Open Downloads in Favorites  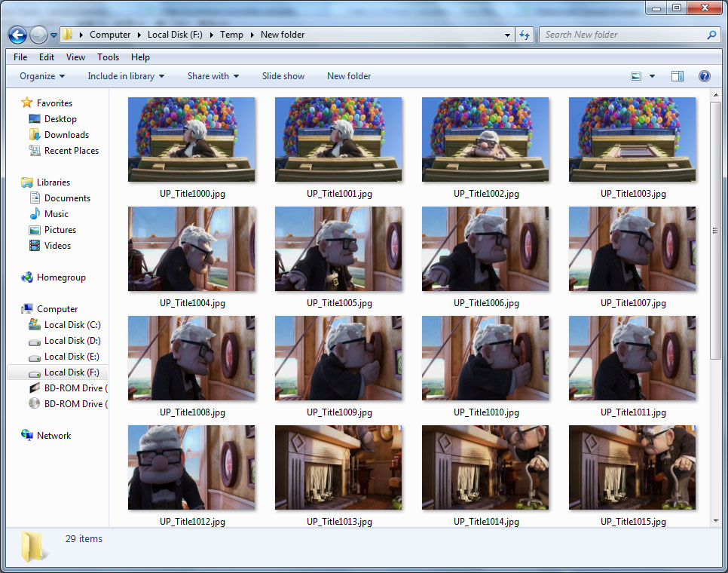click(x=66, y=135)
